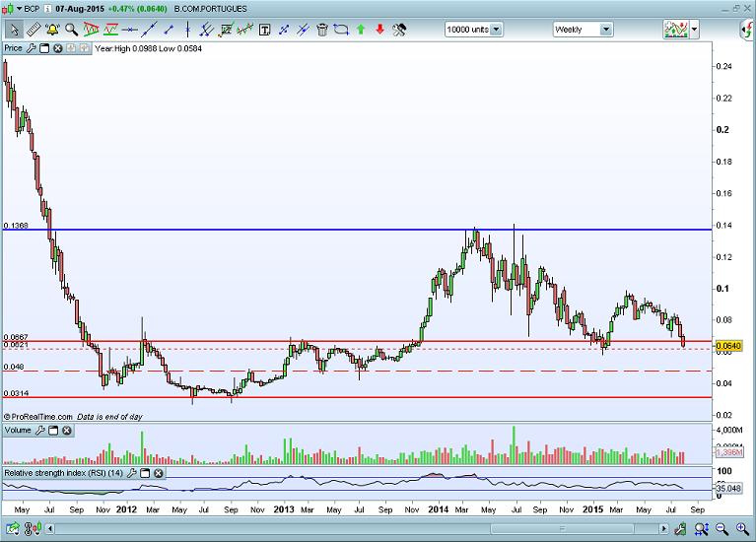
Task: Open RSI indicator wrench settings
Action: (x=131, y=473)
